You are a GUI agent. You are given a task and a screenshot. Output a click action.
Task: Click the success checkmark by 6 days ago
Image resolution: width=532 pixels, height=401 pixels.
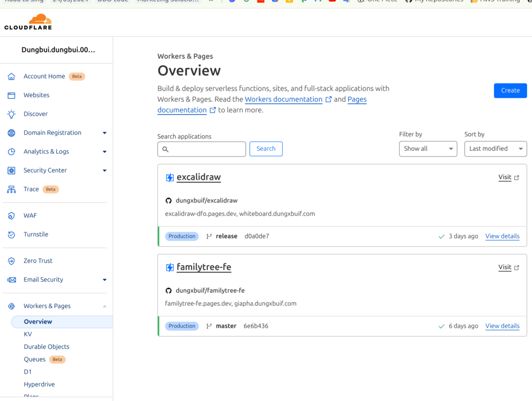[442, 326]
